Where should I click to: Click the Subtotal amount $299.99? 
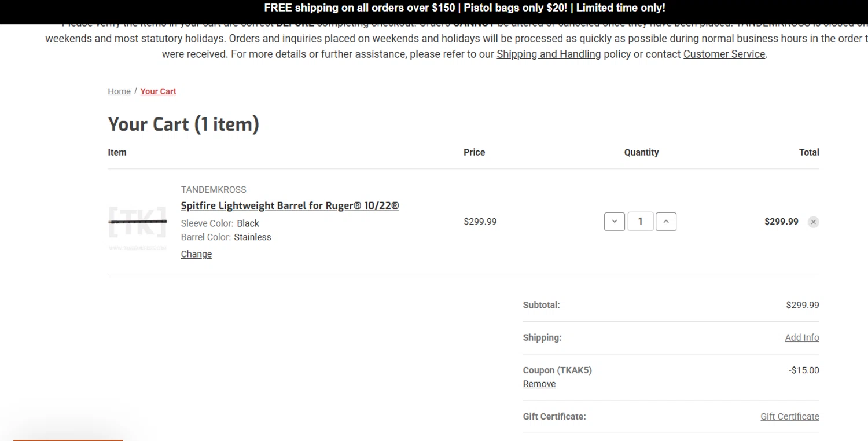tap(803, 305)
